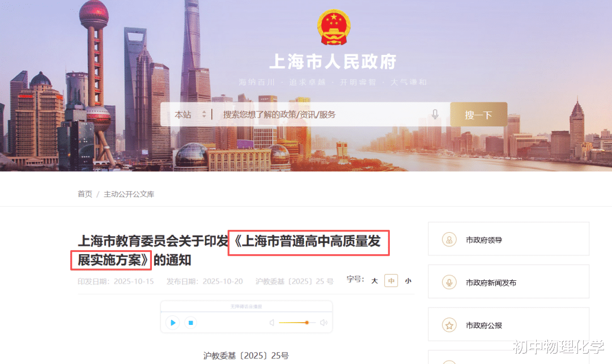Stop the audio playback
Viewport: 612px width, 364px height.
(x=190, y=323)
